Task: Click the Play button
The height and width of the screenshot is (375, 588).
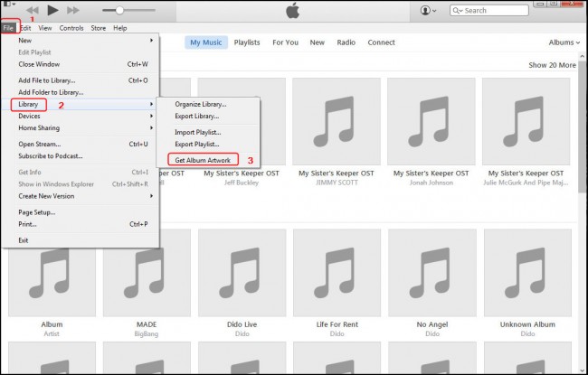Action: 52,10
